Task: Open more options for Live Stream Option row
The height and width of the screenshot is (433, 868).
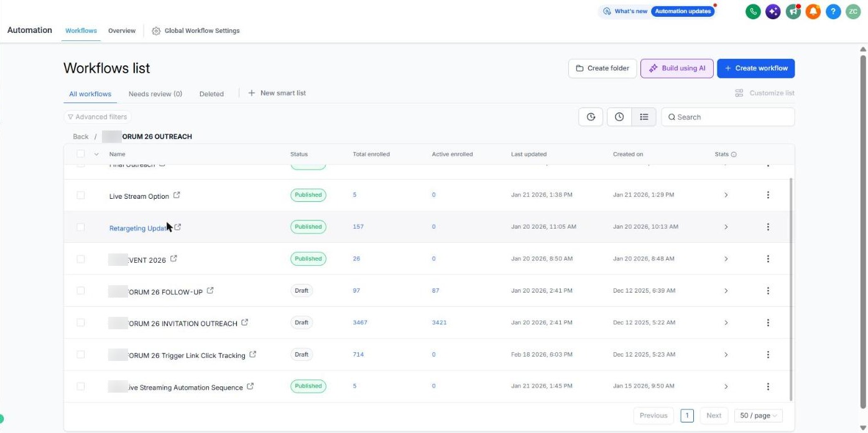Action: (768, 195)
